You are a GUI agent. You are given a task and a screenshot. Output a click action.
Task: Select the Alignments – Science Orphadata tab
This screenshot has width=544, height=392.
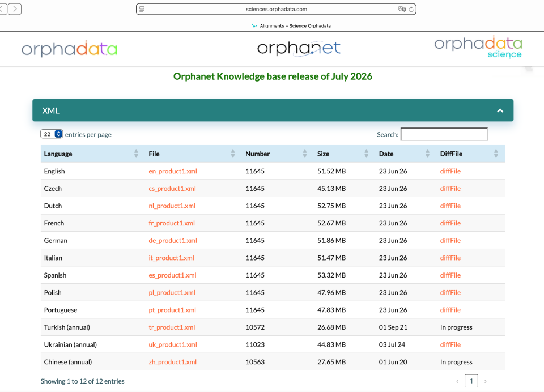click(x=291, y=25)
